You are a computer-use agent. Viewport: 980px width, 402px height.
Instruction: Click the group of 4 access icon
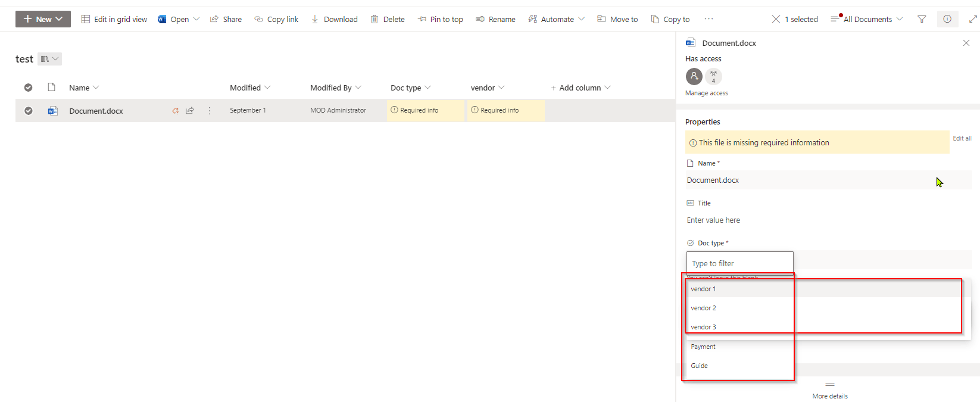click(x=713, y=76)
